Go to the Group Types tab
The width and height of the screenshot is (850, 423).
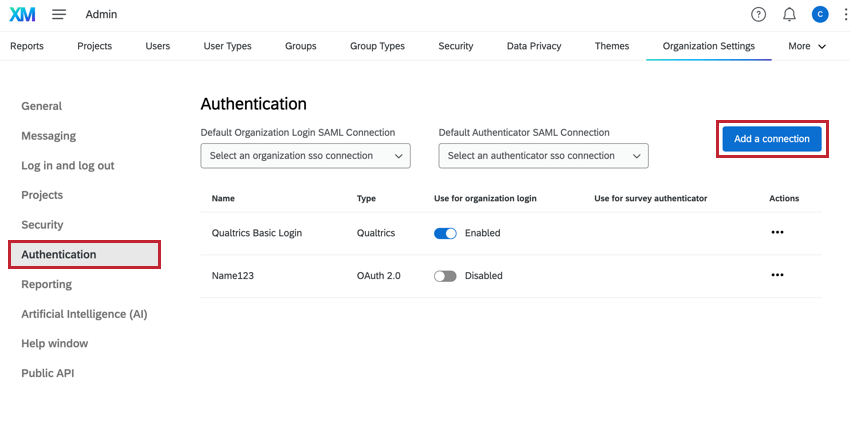(377, 46)
